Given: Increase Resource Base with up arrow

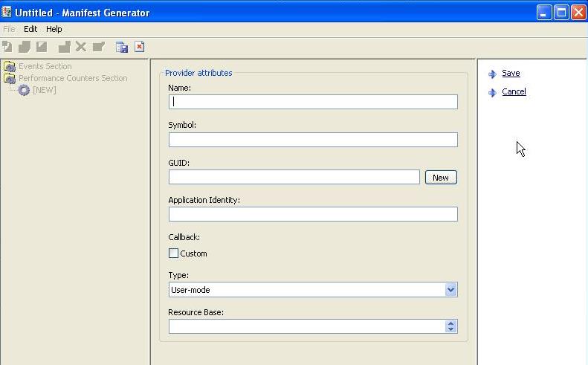Looking at the screenshot, I should 450,323.
